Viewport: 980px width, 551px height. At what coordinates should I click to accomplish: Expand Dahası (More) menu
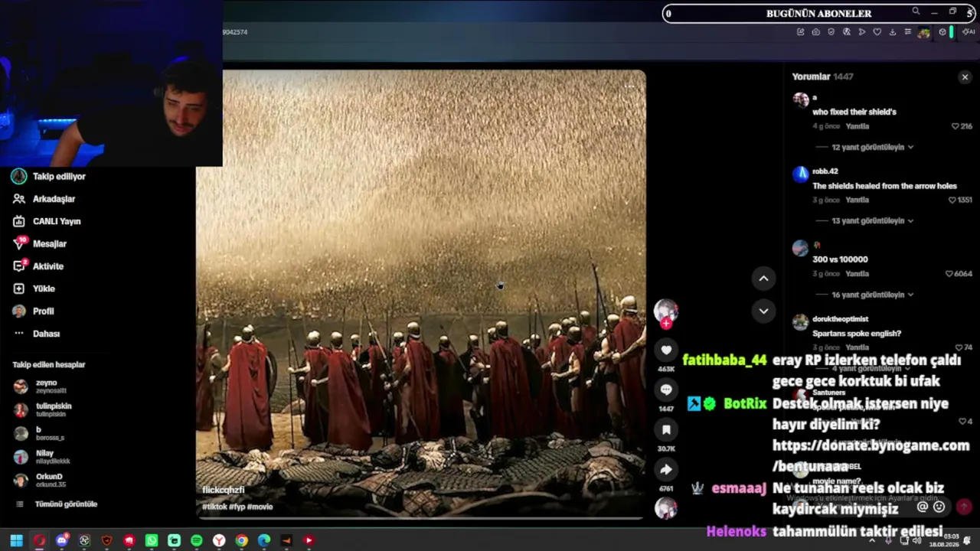coord(36,334)
